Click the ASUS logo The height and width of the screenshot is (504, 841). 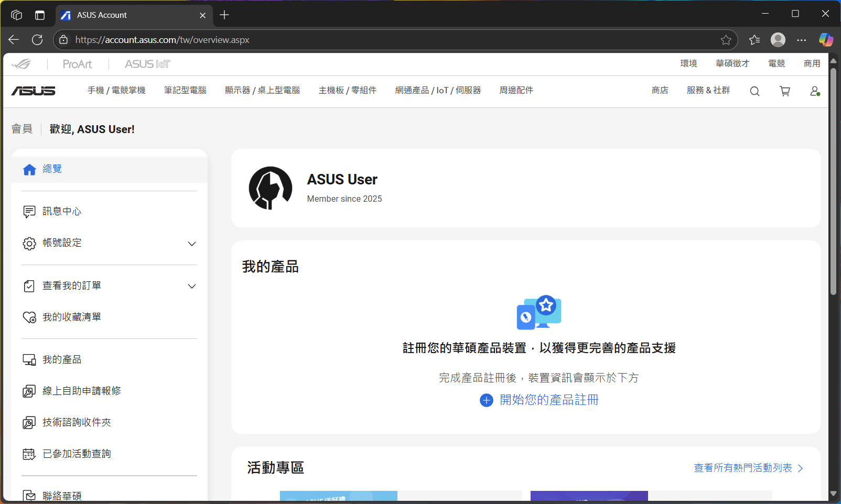pyautogui.click(x=34, y=91)
